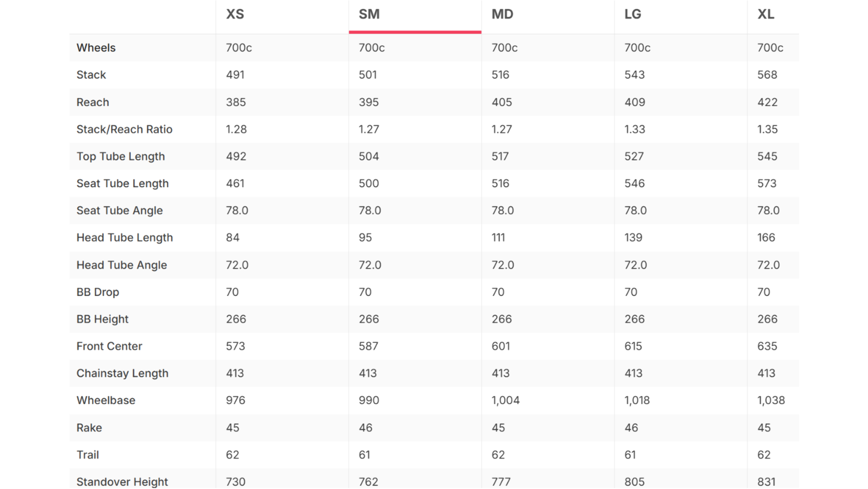
Task: Click the Stack/Reach Ratio row label
Action: (124, 129)
